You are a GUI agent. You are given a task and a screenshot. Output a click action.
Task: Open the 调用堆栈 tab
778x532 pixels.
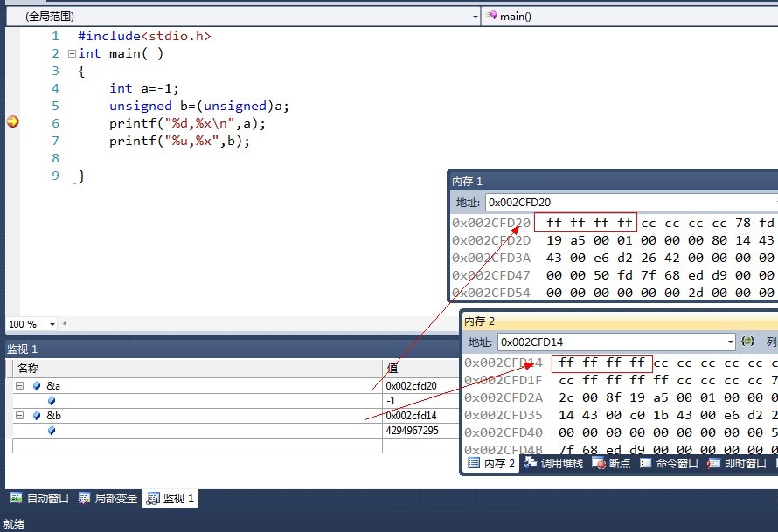point(553,463)
